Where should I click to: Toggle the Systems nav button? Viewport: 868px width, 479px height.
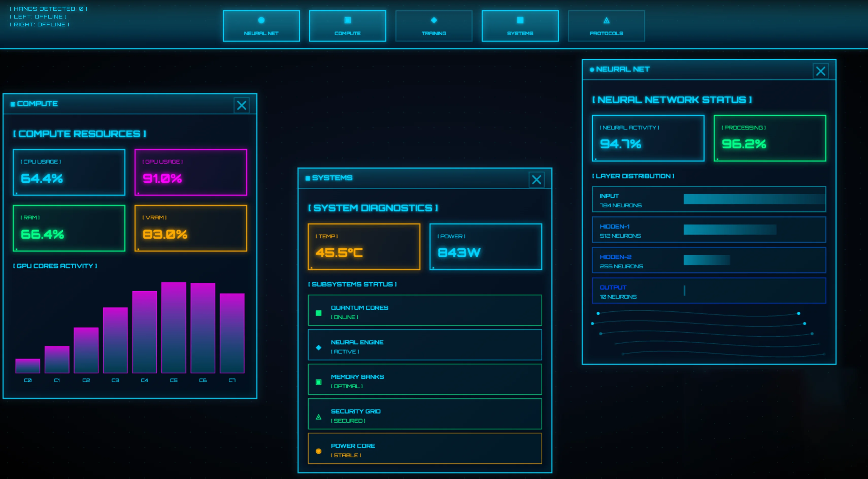tap(520, 26)
